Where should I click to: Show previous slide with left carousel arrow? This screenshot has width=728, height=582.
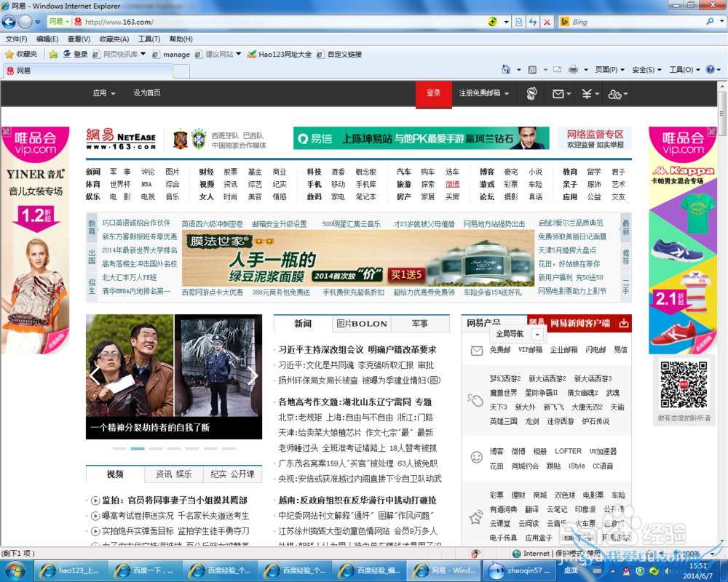[x=95, y=375]
